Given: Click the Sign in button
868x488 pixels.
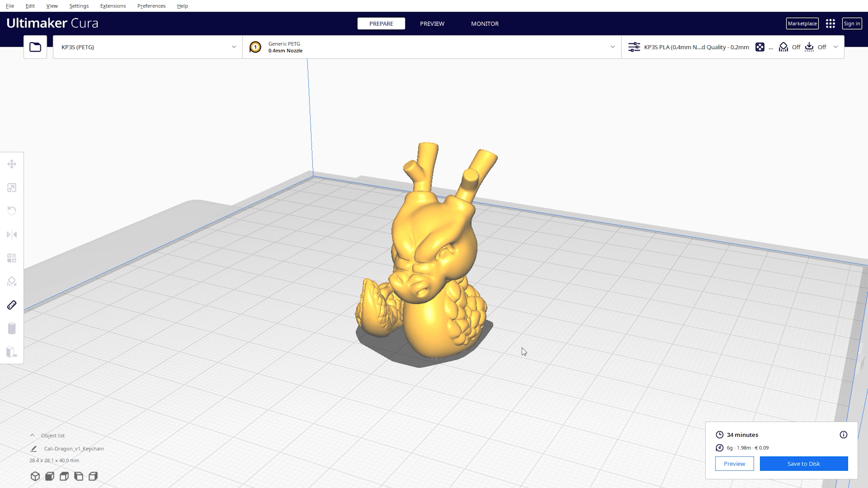Looking at the screenshot, I should point(852,23).
